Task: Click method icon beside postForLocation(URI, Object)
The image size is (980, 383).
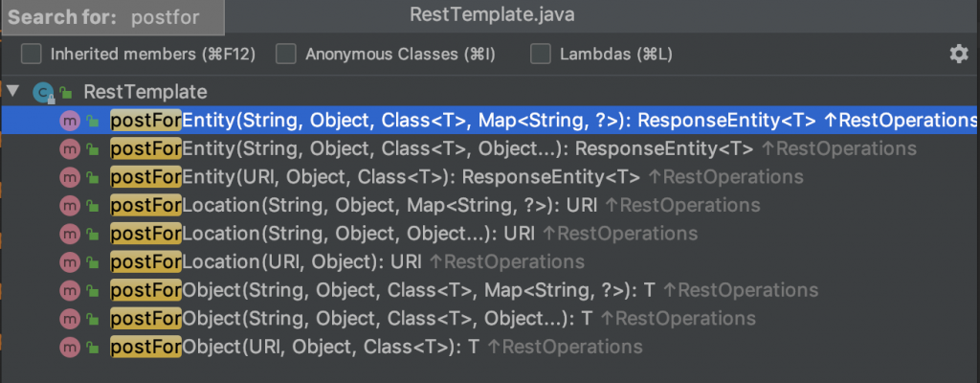Action: coord(69,261)
